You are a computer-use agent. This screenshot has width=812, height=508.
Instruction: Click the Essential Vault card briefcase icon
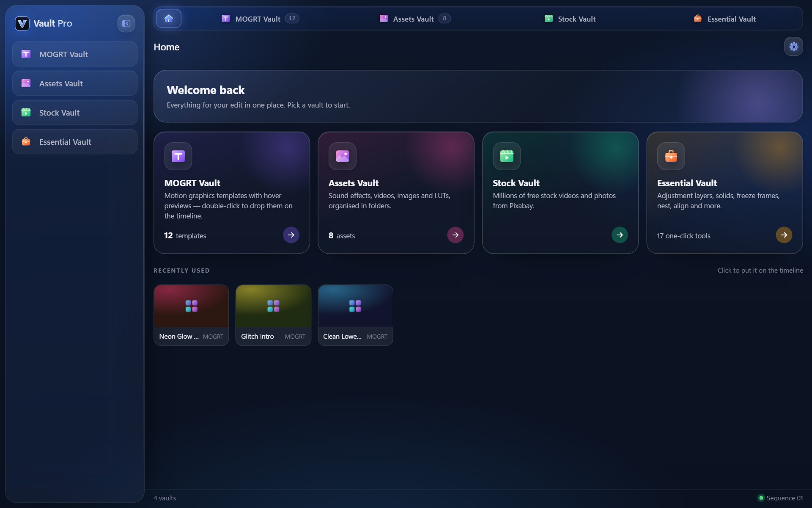coord(671,156)
